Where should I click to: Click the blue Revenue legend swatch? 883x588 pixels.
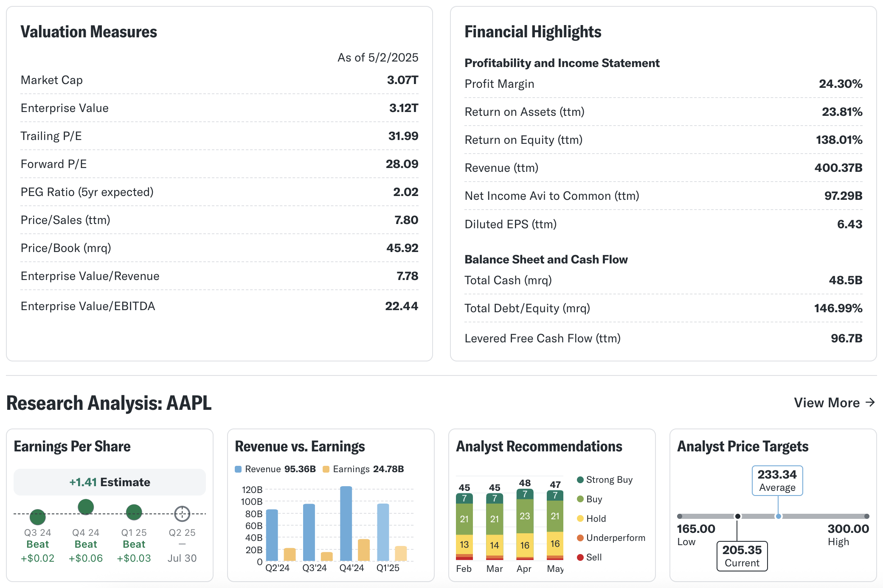[238, 469]
